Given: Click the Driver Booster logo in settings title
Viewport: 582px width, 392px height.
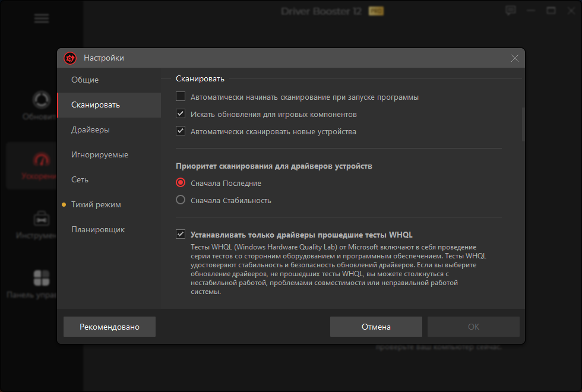Looking at the screenshot, I should click(x=71, y=58).
